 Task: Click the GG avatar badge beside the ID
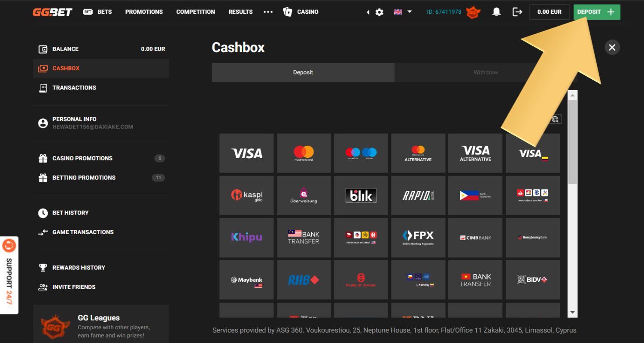(473, 12)
